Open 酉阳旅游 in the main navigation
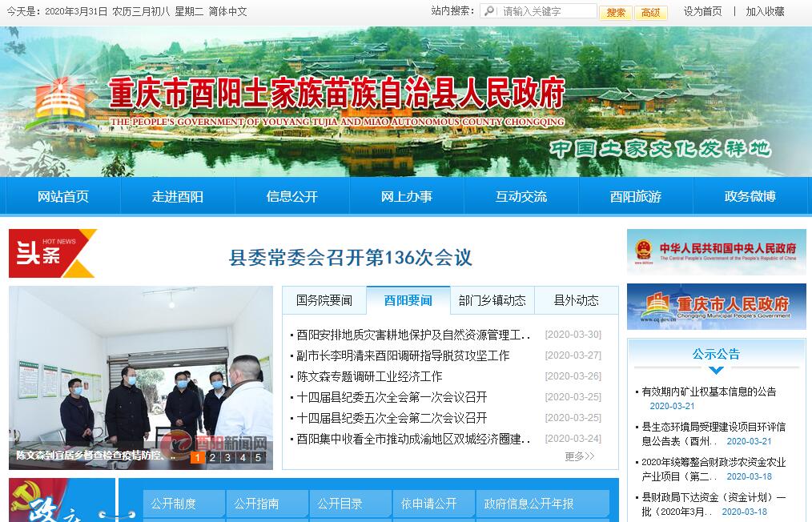The width and height of the screenshot is (812, 522). [x=636, y=196]
